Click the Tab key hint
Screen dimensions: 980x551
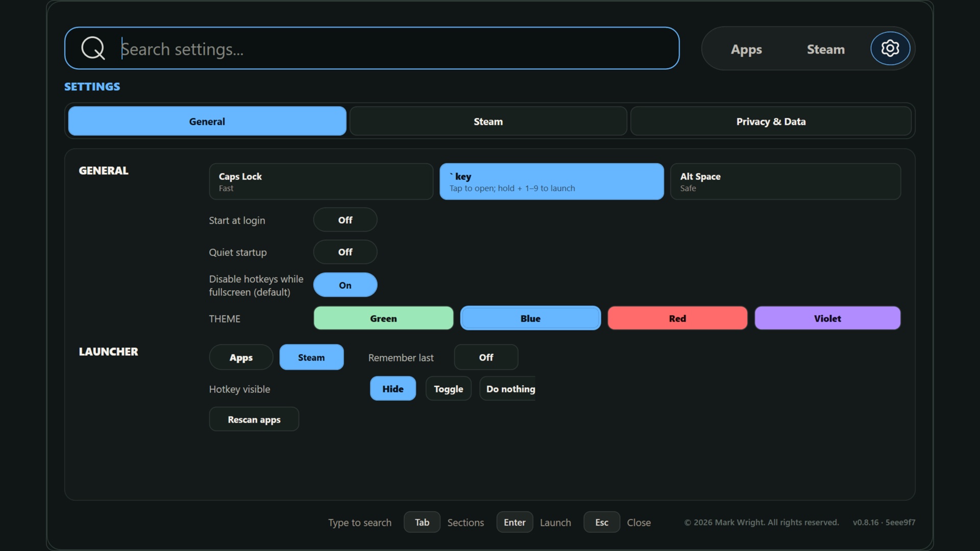click(422, 522)
